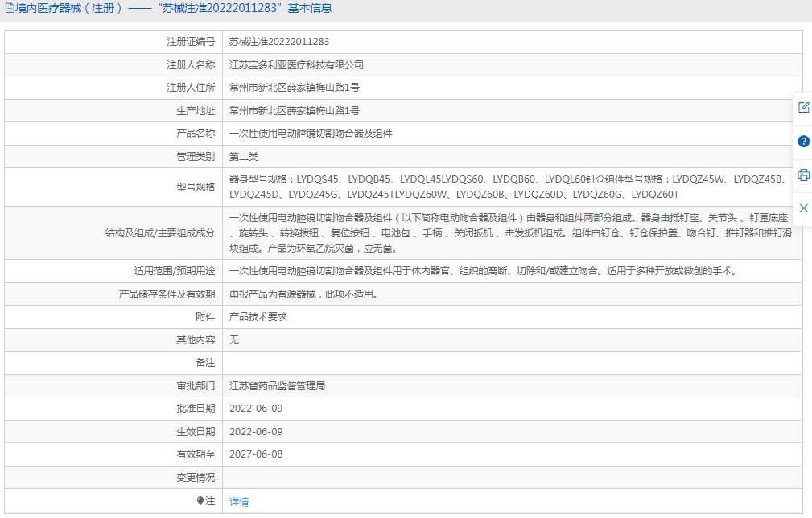Click the 产品储存条件及有效期 label
Screen dimensions: 812x518
(167, 294)
